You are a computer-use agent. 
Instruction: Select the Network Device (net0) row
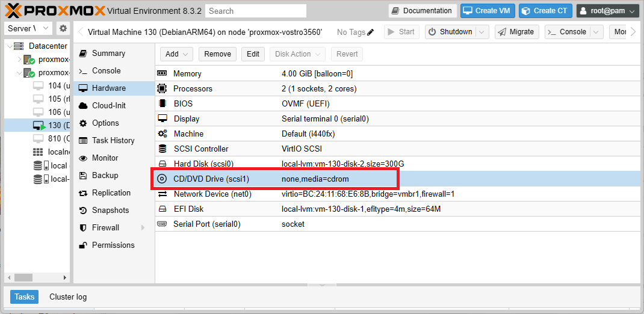click(x=399, y=194)
